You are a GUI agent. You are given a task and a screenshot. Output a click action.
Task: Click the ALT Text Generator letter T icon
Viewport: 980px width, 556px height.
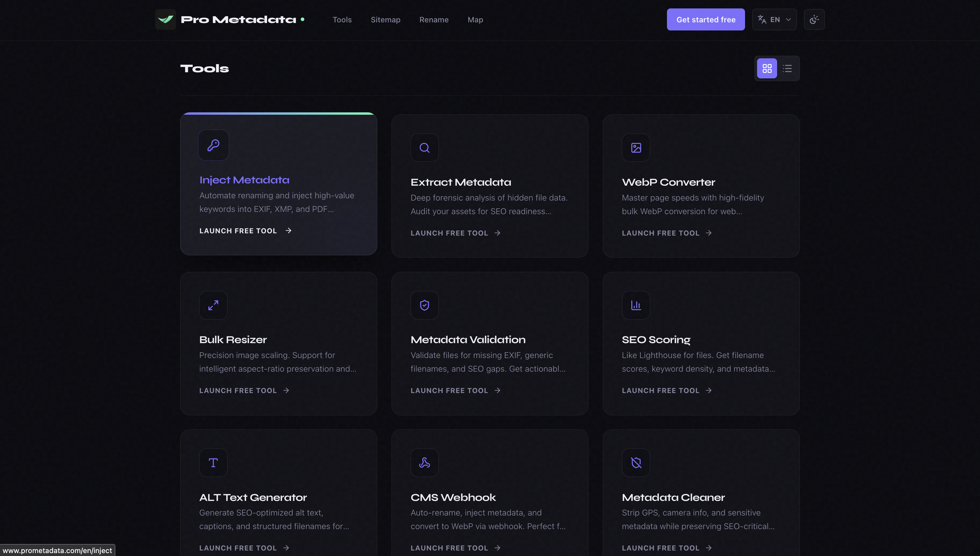click(213, 462)
